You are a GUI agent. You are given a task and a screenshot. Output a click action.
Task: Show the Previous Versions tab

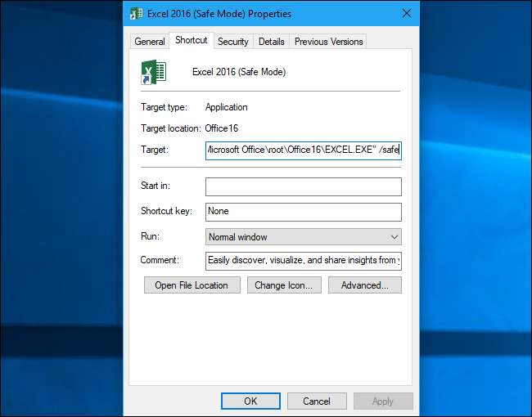[x=327, y=42]
